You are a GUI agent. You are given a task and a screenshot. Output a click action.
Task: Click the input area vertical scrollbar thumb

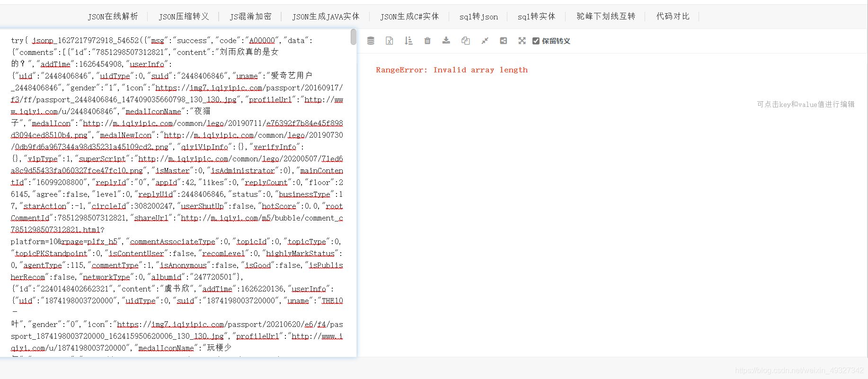[x=353, y=37]
